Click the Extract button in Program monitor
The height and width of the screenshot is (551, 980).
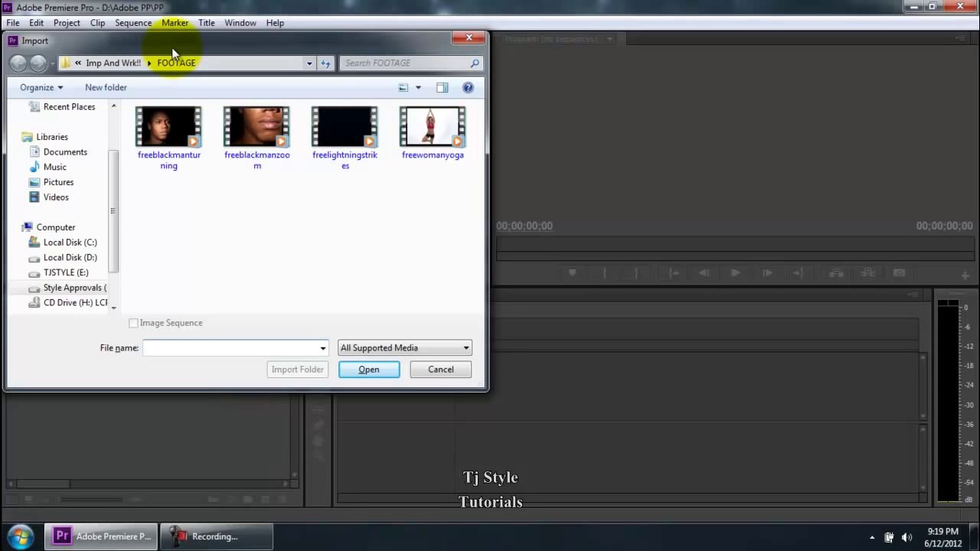(867, 273)
